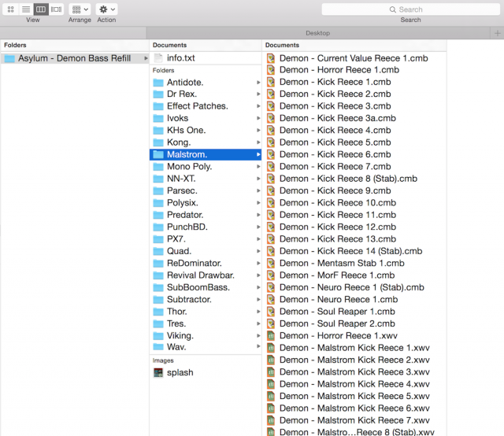The height and width of the screenshot is (436, 504).
Task: Add a new tab with plus button
Action: click(497, 33)
